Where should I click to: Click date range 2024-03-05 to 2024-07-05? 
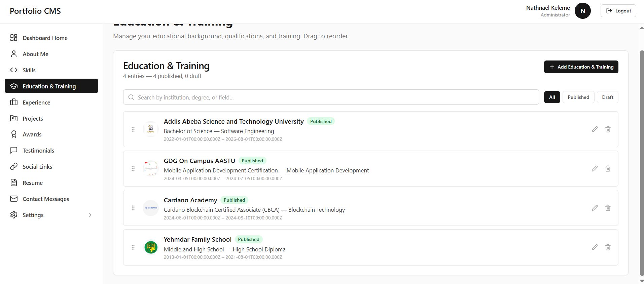pyautogui.click(x=223, y=178)
